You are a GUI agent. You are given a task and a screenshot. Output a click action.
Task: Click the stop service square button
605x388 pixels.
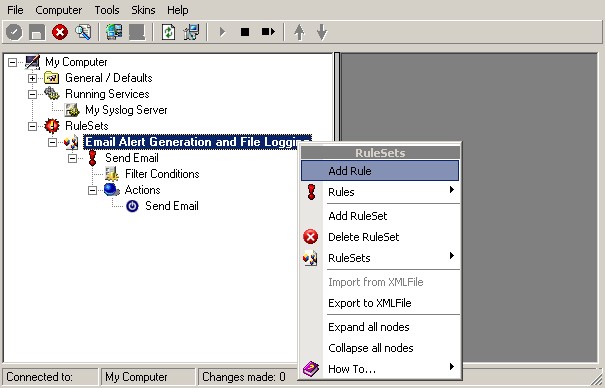point(245,32)
